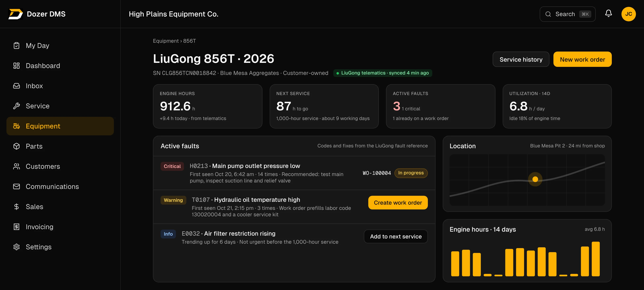
Task: Open the Parts section
Action: click(x=60, y=146)
